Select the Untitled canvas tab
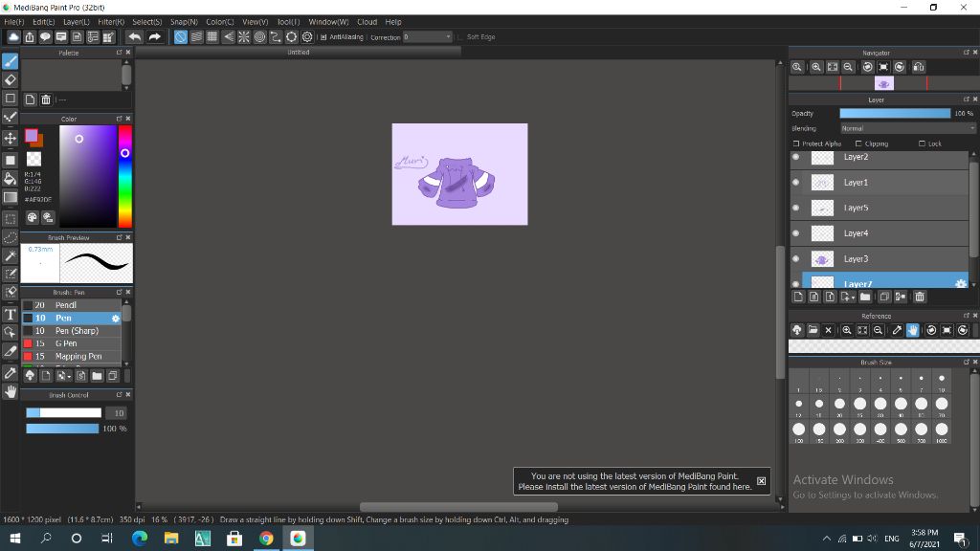The width and height of the screenshot is (980, 551). point(299,53)
